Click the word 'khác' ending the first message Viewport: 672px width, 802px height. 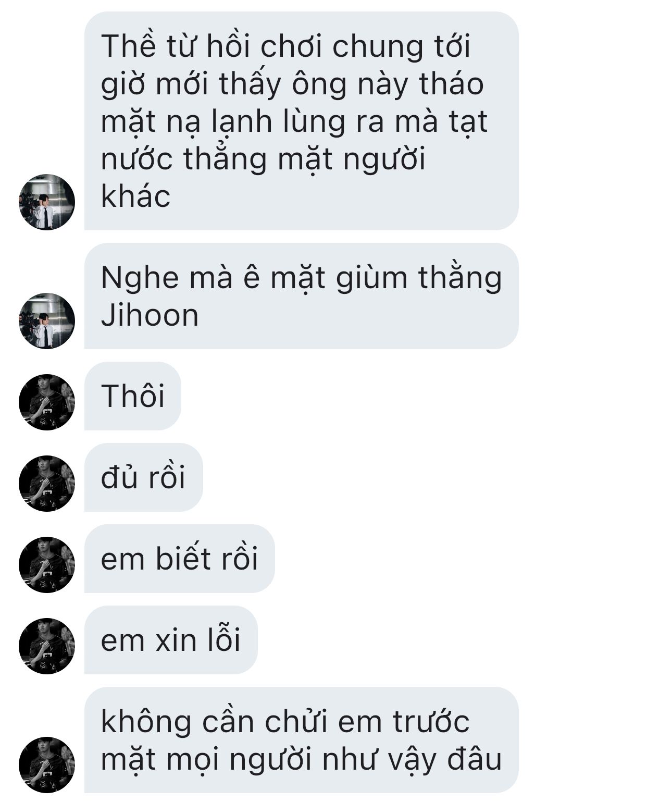[x=135, y=196]
